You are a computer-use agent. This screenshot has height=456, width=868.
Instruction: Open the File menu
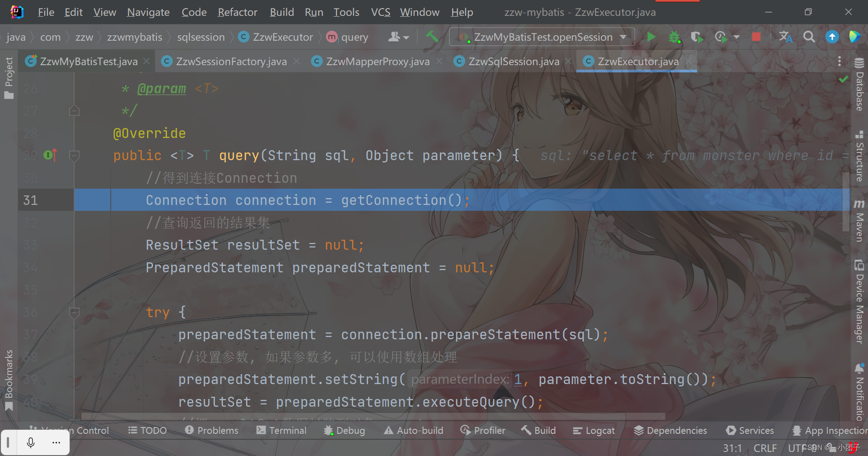tap(46, 12)
